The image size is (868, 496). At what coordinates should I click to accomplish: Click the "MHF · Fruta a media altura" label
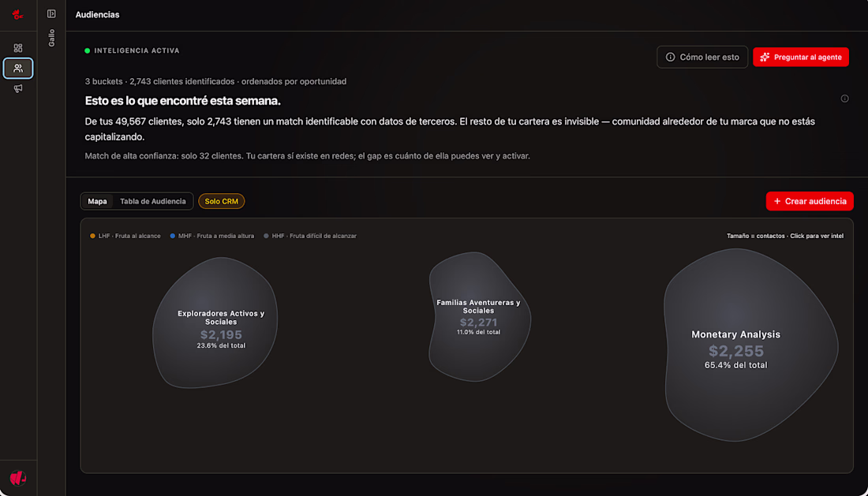pyautogui.click(x=216, y=236)
